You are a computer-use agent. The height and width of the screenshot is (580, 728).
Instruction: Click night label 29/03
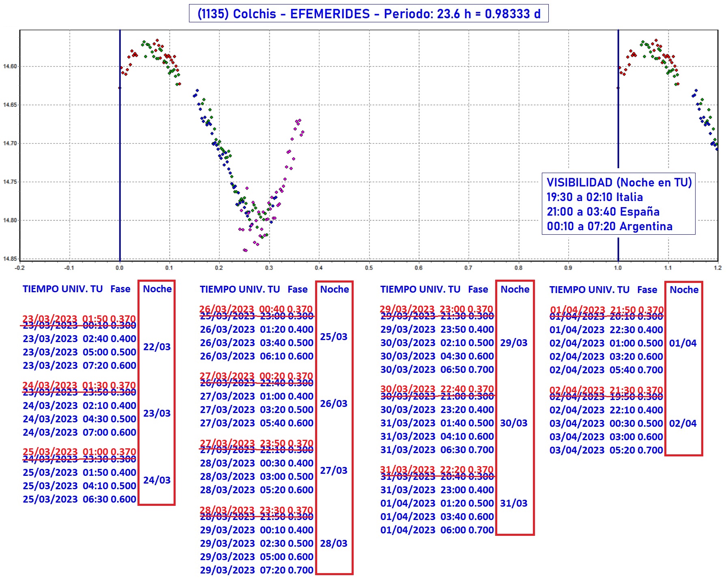(x=514, y=343)
